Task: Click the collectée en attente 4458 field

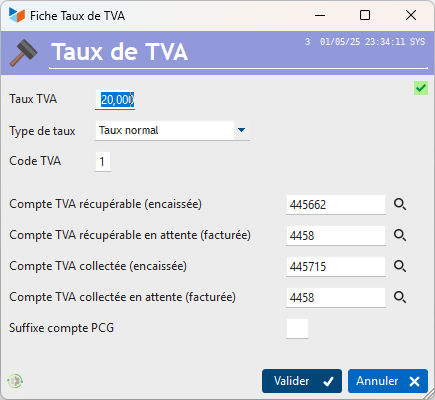Action: click(336, 298)
